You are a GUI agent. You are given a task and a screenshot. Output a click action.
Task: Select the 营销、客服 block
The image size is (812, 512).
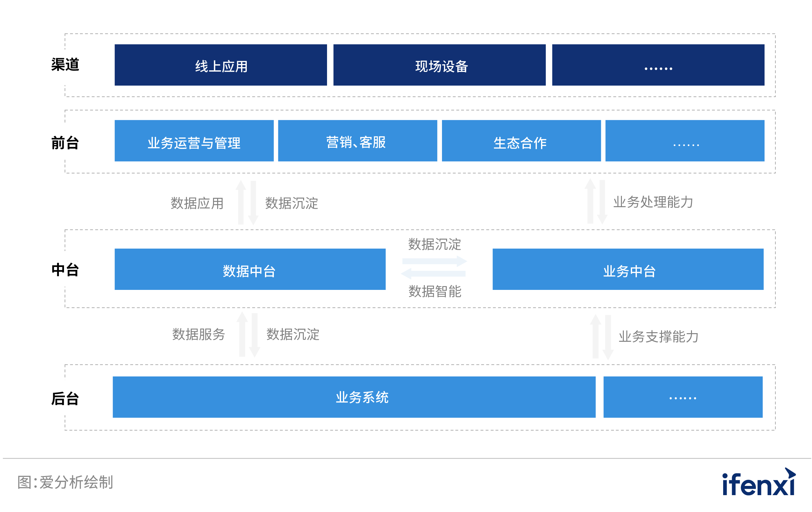coord(358,141)
